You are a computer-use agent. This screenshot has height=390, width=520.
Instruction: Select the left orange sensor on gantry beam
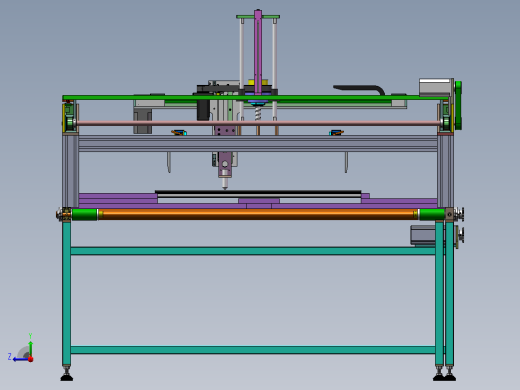click(x=179, y=133)
